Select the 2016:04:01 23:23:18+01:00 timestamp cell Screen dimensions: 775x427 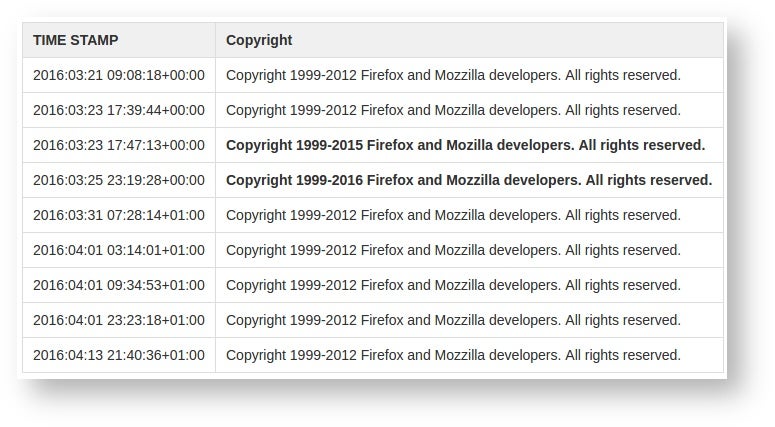coord(119,320)
